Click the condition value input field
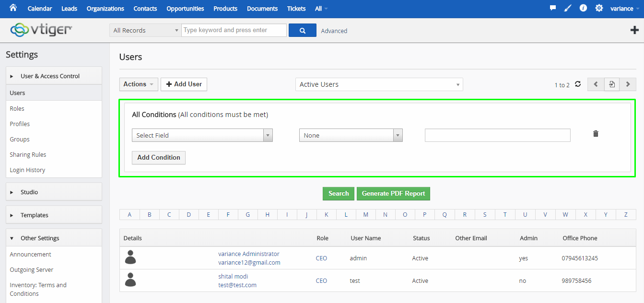Screen dimensions: 644x303 [498, 135]
